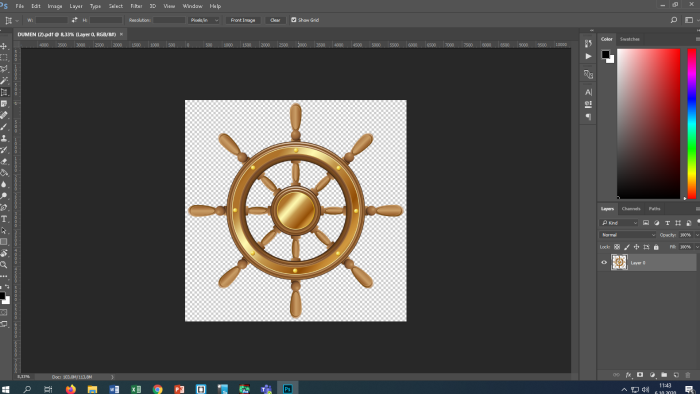Select the Horizontal Type tool
Image resolution: width=700 pixels, height=394 pixels.
(x=4, y=219)
